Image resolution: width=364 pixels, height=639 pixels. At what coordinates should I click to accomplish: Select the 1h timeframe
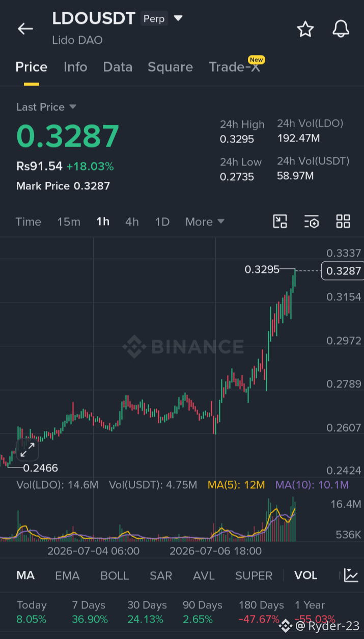coord(103,221)
